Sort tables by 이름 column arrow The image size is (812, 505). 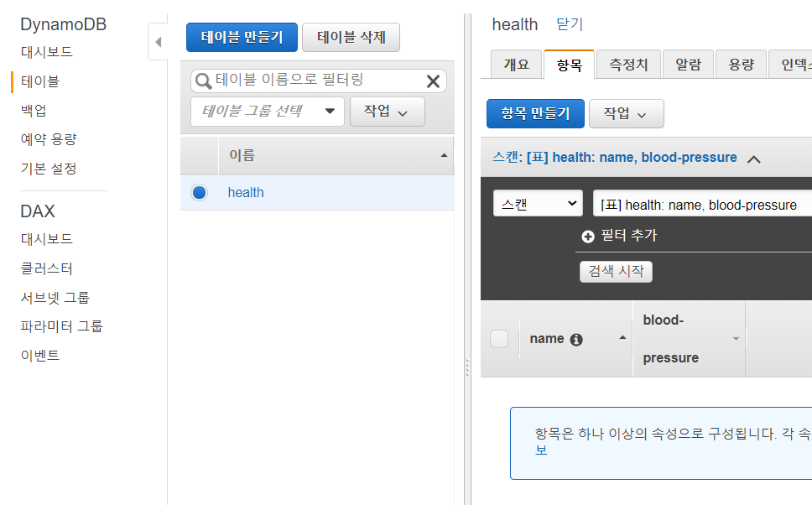click(x=444, y=155)
